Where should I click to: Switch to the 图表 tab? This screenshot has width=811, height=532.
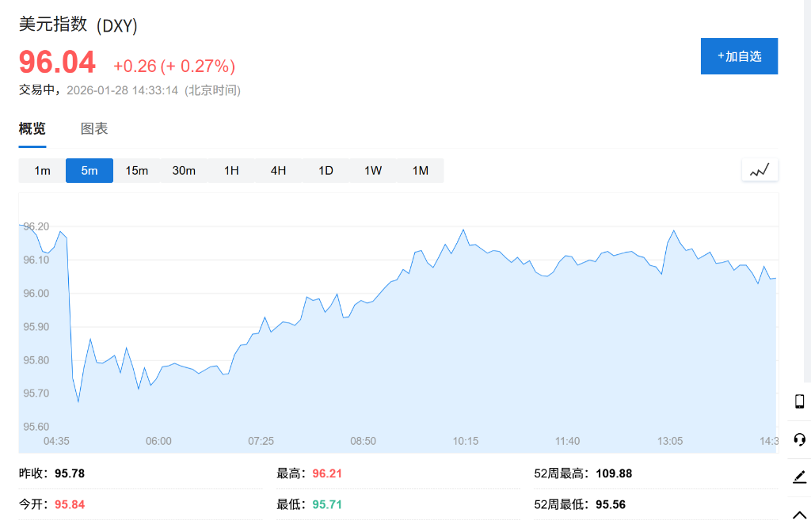point(94,128)
